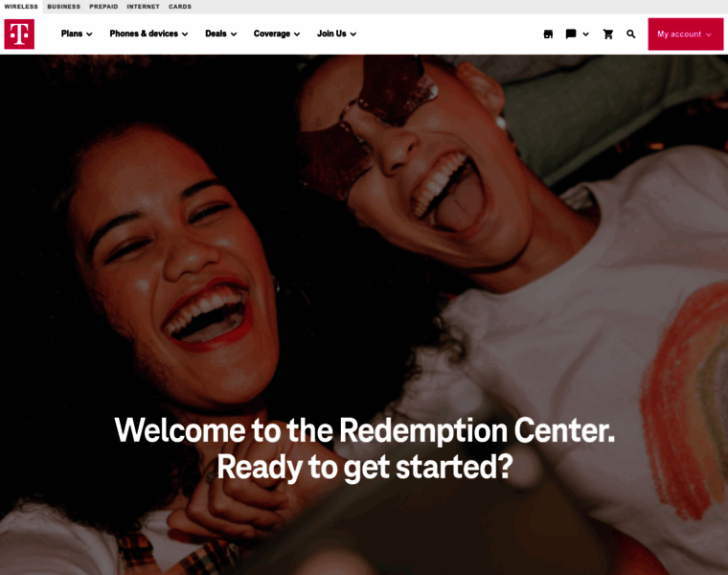Go to the Prepaid tab
The height and width of the screenshot is (575, 728).
click(103, 7)
